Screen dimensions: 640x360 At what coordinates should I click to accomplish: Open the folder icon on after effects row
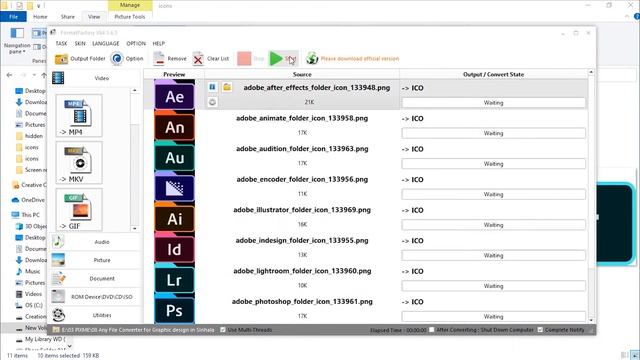tap(227, 87)
